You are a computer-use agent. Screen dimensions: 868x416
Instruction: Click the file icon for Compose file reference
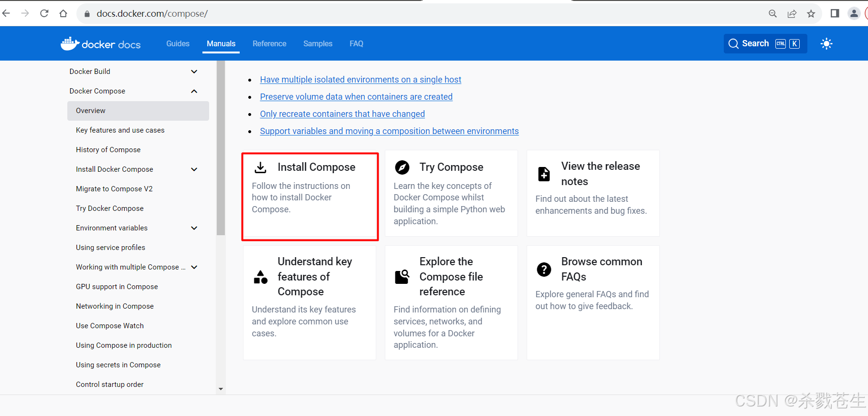pos(402,277)
